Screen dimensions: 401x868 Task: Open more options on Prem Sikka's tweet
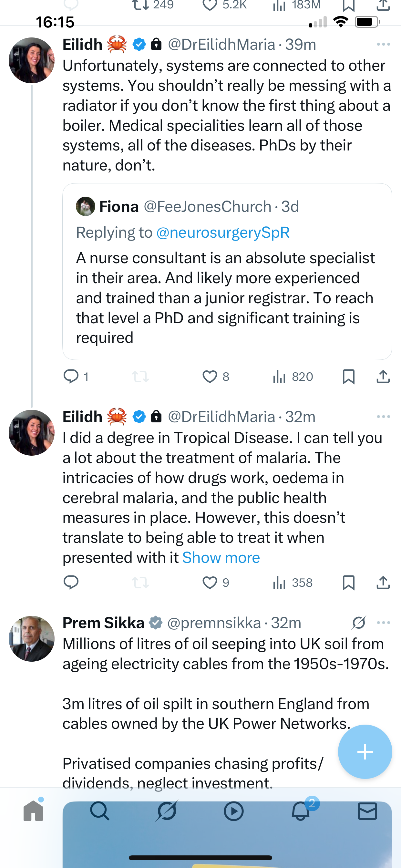point(384,623)
